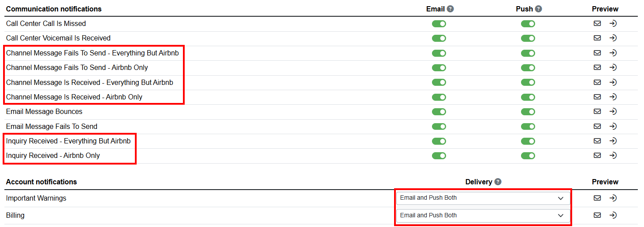Show help for Push column
Image resolution: width=644 pixels, height=227 pixels.
(538, 9)
